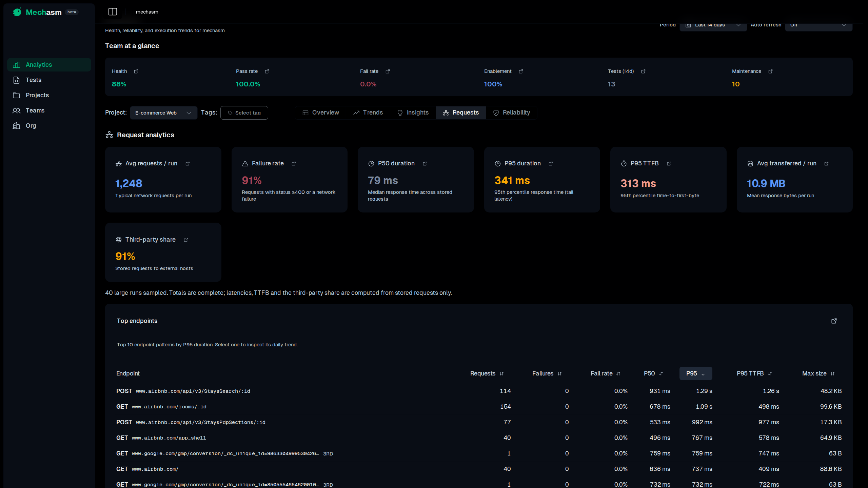The width and height of the screenshot is (868, 488).
Task: Open the Health metric external link icon
Action: click(x=136, y=72)
